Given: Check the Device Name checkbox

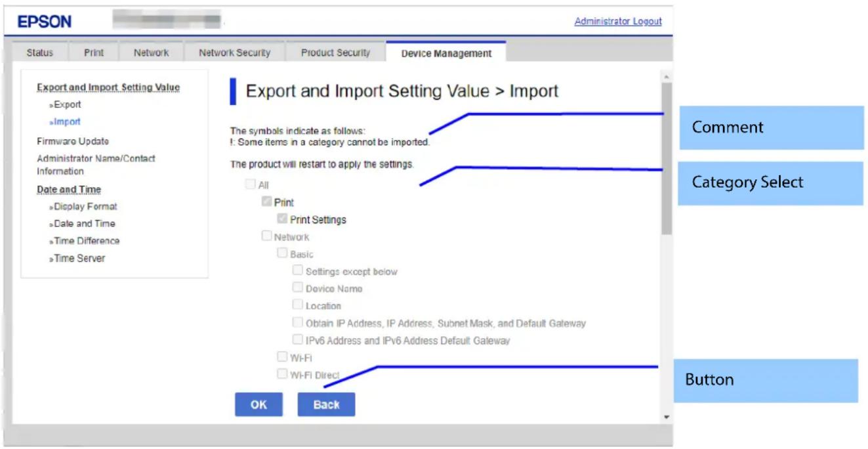Looking at the screenshot, I should tap(298, 288).
